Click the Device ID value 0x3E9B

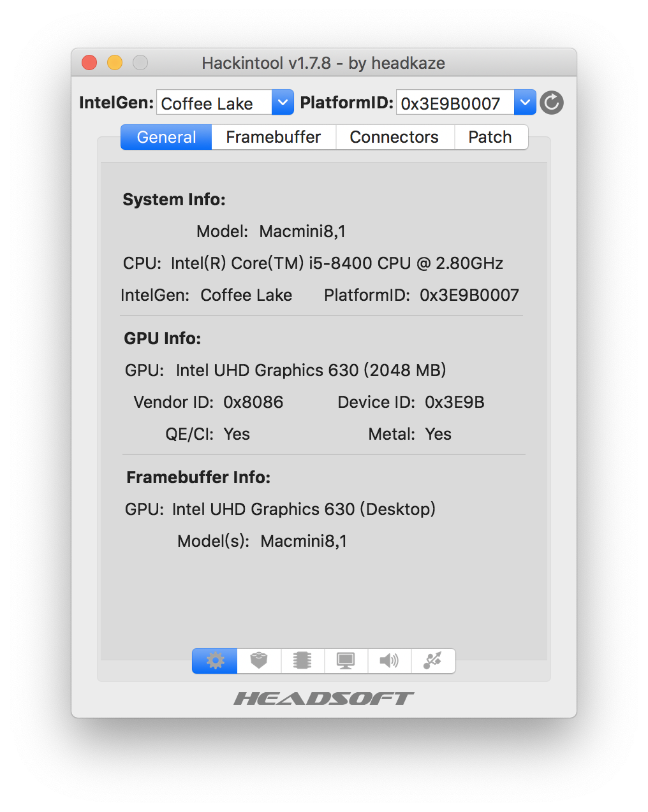click(x=455, y=402)
